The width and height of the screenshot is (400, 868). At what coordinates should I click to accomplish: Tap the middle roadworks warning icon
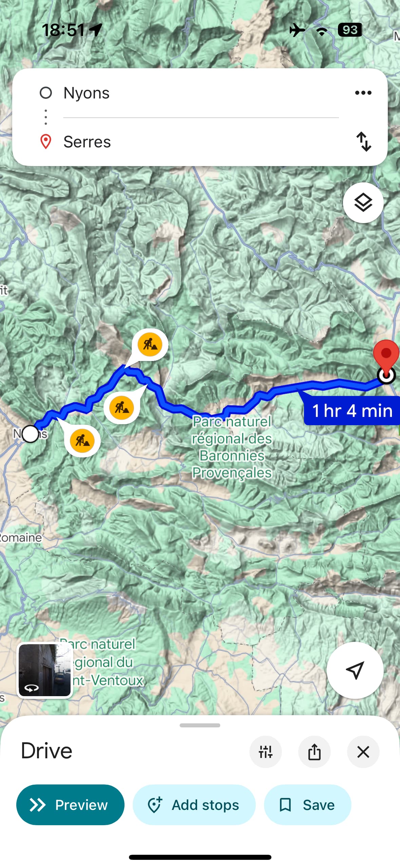pyautogui.click(x=121, y=407)
